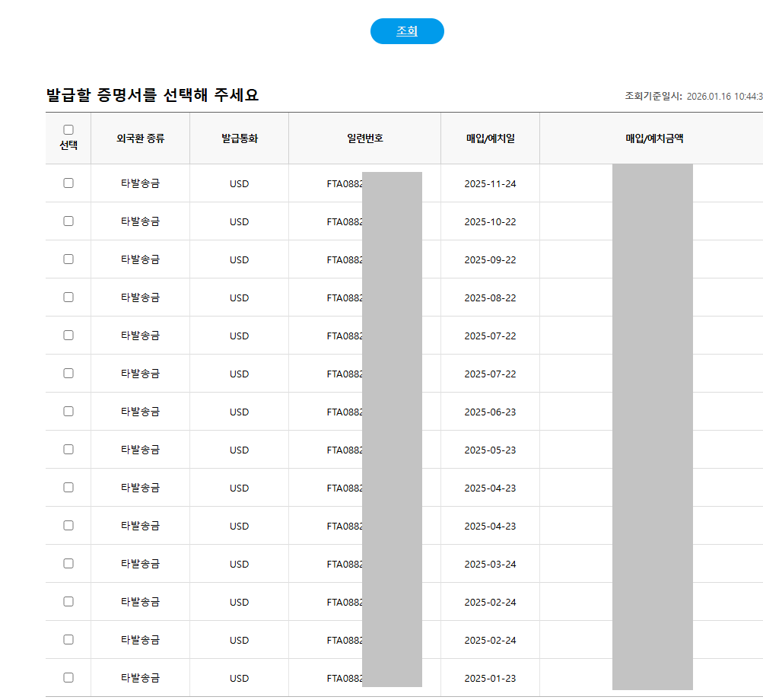Screen dimensions: 763x700
Task: Enable the checkbox for the 2025-08-22 entry
Action: (68, 297)
